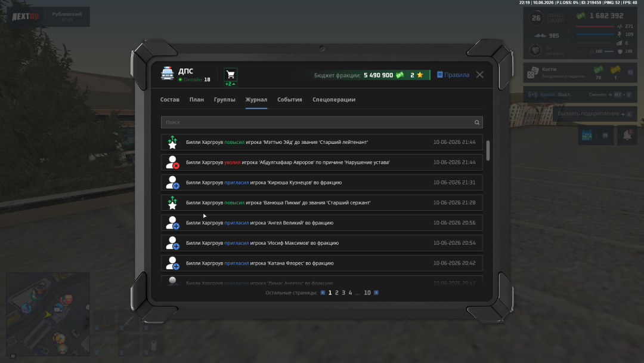Select the 'Катана Флорес' invitation log entry
The width and height of the screenshot is (644, 363).
click(321, 263)
